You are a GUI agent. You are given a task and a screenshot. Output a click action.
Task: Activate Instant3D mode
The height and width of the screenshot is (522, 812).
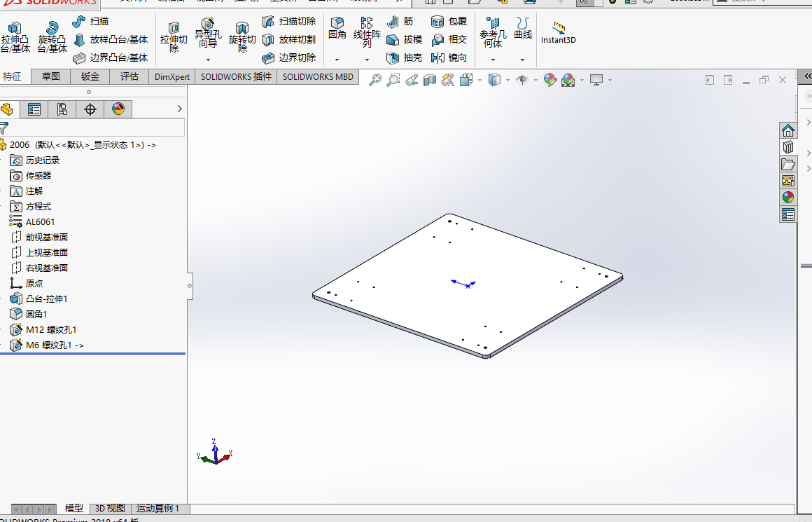click(x=558, y=33)
